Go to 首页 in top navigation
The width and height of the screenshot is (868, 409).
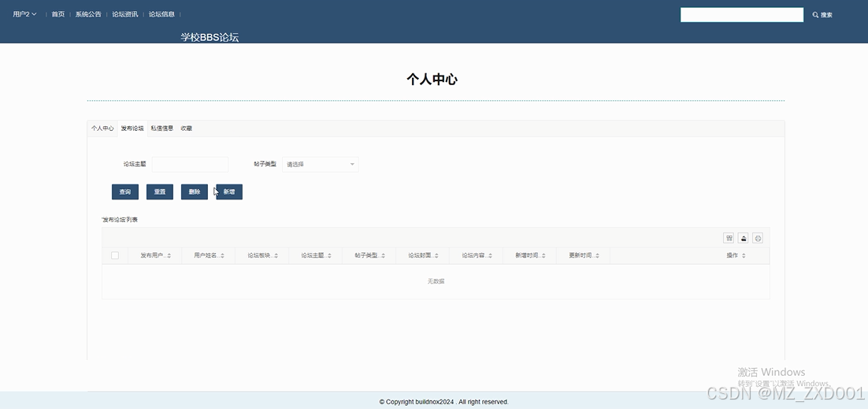click(58, 14)
